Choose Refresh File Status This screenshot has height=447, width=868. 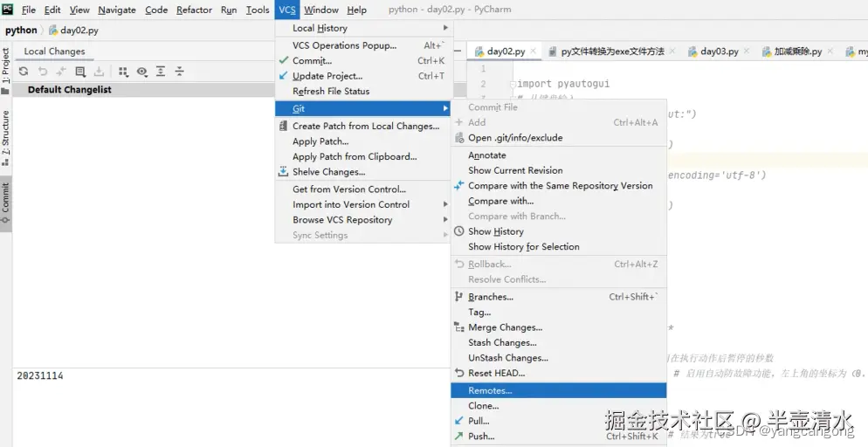[x=363, y=92]
